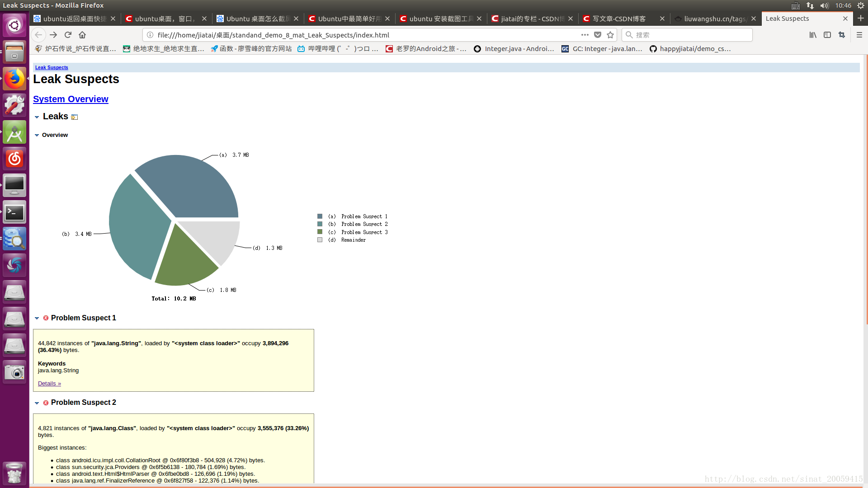
Task: Click Details link under Problem Suspect 1
Action: (x=49, y=383)
